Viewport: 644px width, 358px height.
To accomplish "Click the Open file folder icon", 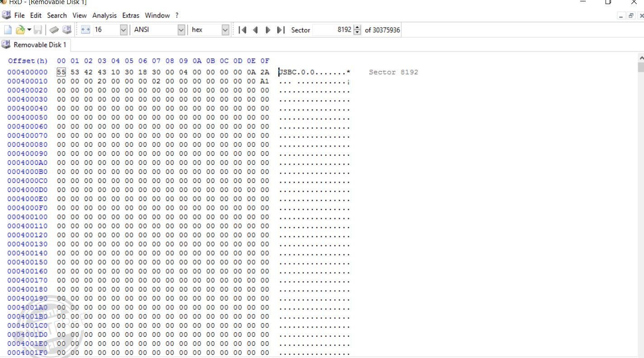I will click(x=20, y=30).
